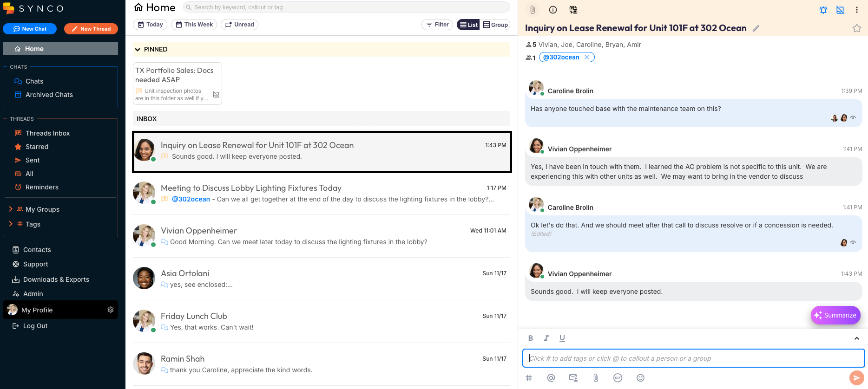Open Threads Inbox from sidebar
868x389 pixels.
(47, 133)
